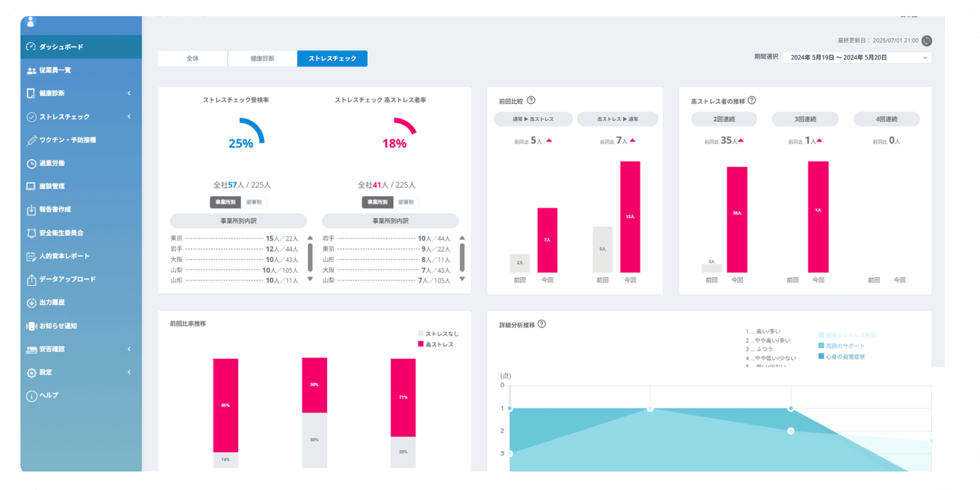The height and width of the screenshot is (490, 980).
Task: Select the 全体 tab
Action: pyautogui.click(x=193, y=58)
